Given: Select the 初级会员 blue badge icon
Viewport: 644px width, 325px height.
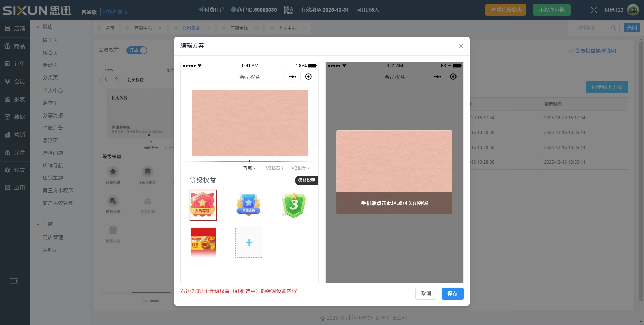Looking at the screenshot, I should [x=249, y=205].
